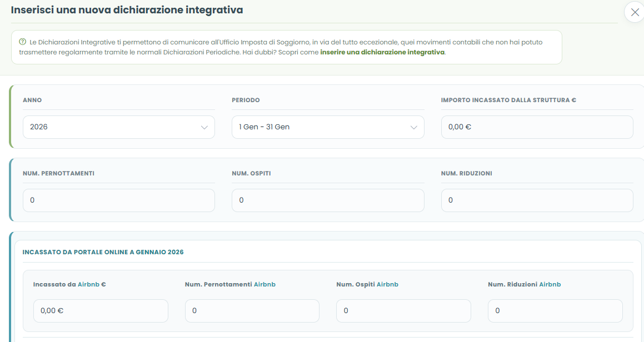Click the Num. Ospiti input field
Screen dimensions: 644x342
[x=328, y=200]
